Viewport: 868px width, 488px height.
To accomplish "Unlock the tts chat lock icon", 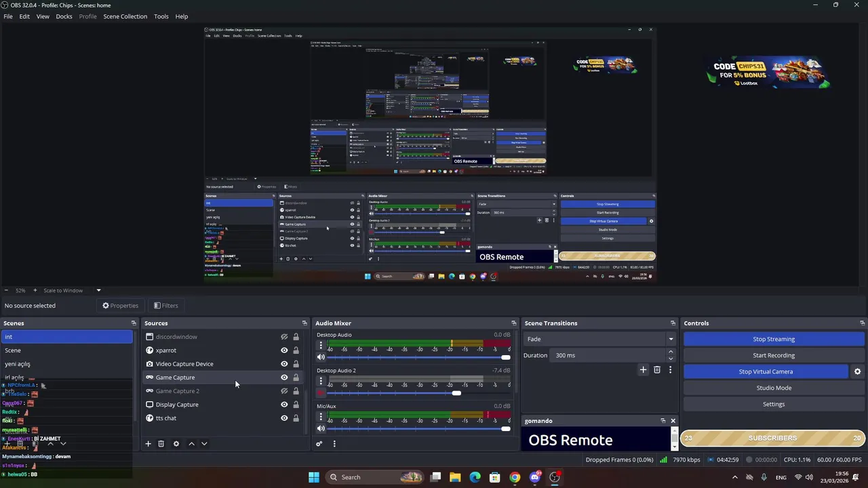I will tap(296, 418).
